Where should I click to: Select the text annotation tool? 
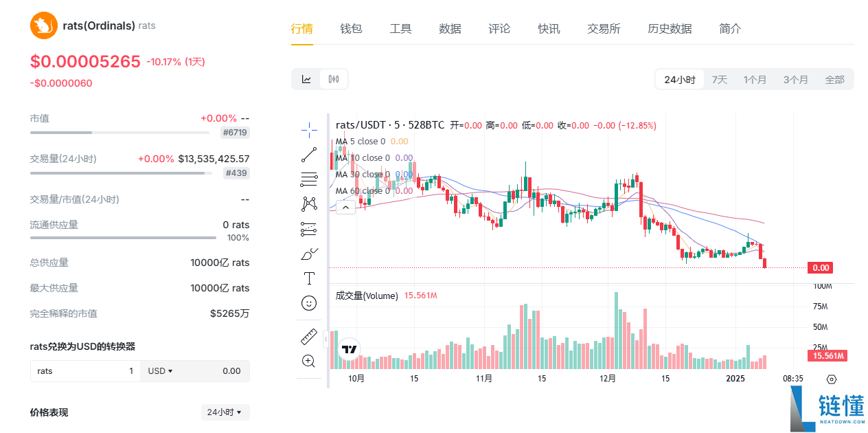click(x=309, y=278)
